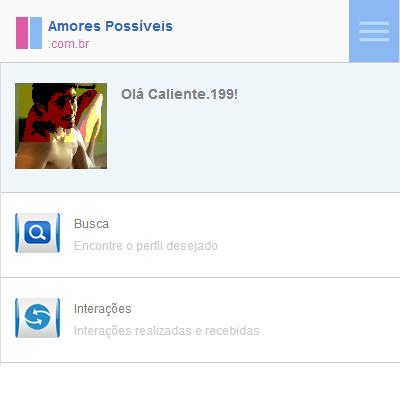Click the white arrows inside the Interações icon

coord(38,318)
